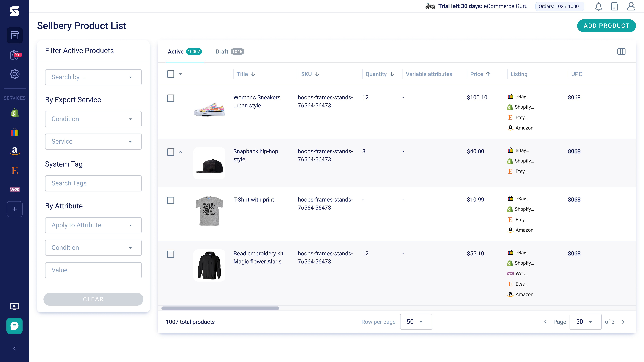This screenshot has width=644, height=362.
Task: Select all products with header checkbox
Action: 170,74
